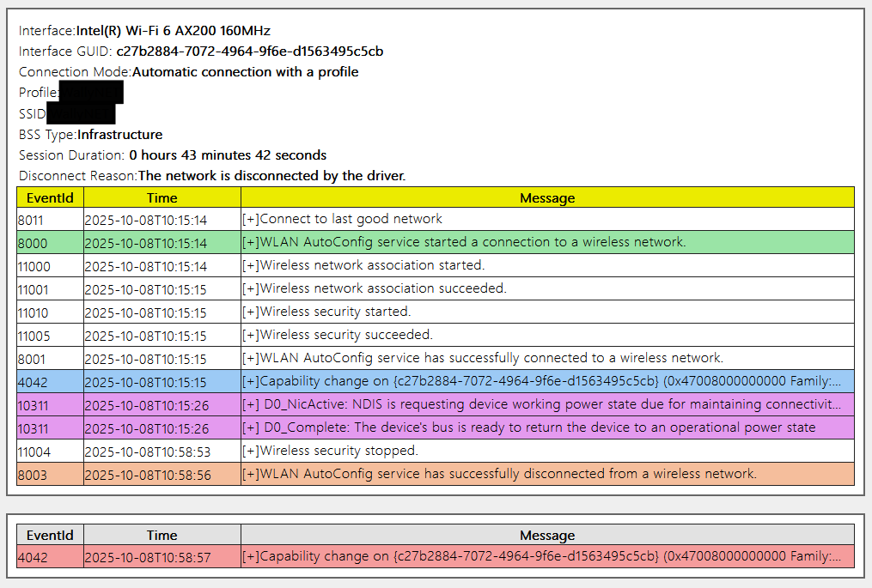Click Time header in first table
This screenshot has width=872, height=588.
tap(162, 197)
